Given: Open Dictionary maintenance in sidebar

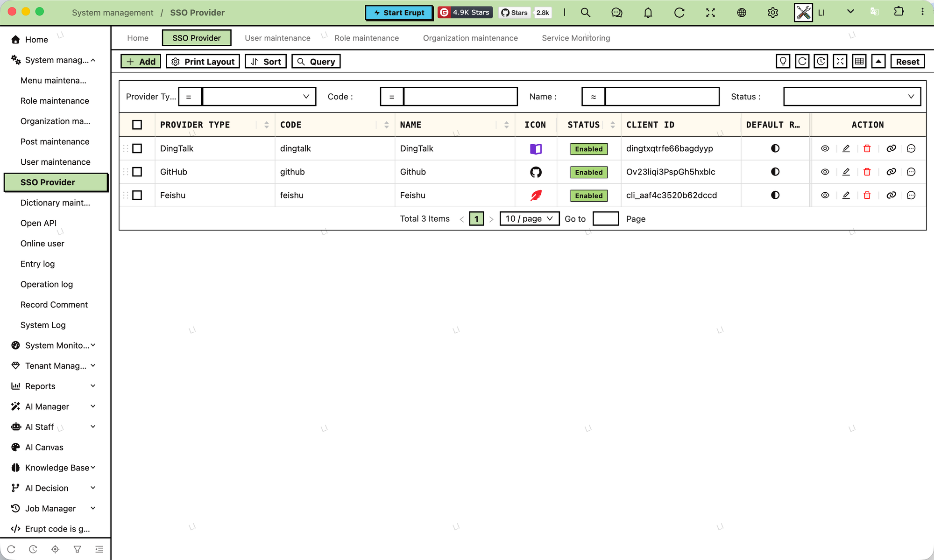Looking at the screenshot, I should coord(55,203).
